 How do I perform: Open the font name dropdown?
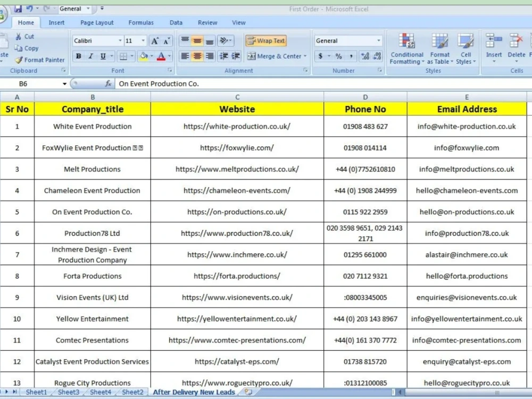pos(120,40)
